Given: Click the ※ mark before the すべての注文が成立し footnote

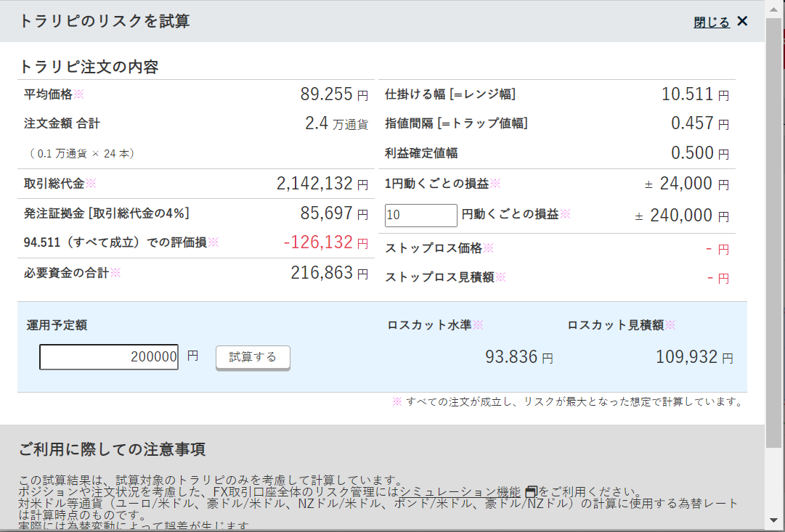Looking at the screenshot, I should click(397, 402).
